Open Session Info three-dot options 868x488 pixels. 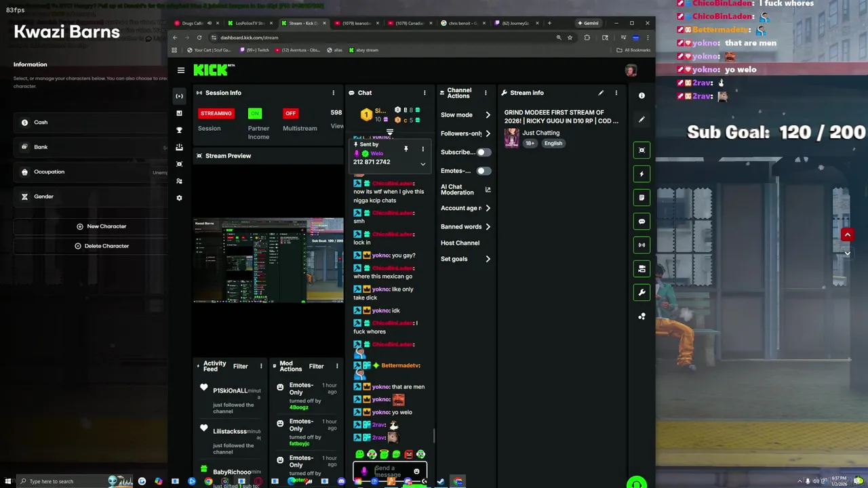pos(333,93)
